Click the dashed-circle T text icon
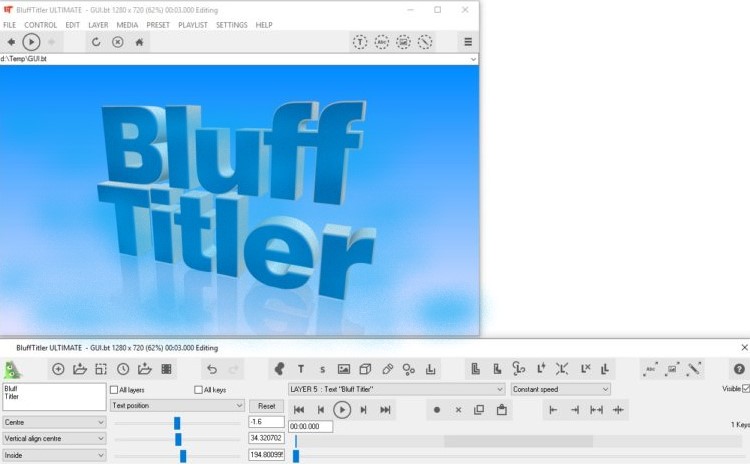Image resolution: width=750 pixels, height=464 pixels. tap(360, 42)
